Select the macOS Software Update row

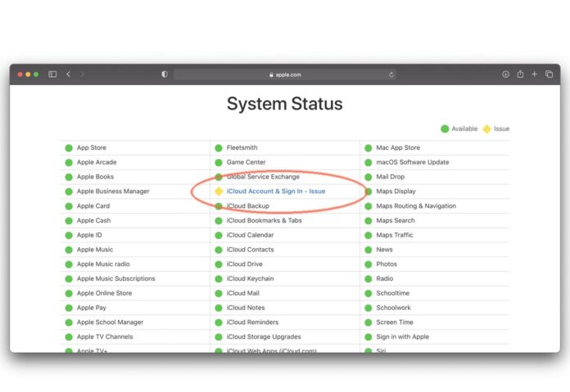click(x=435, y=162)
